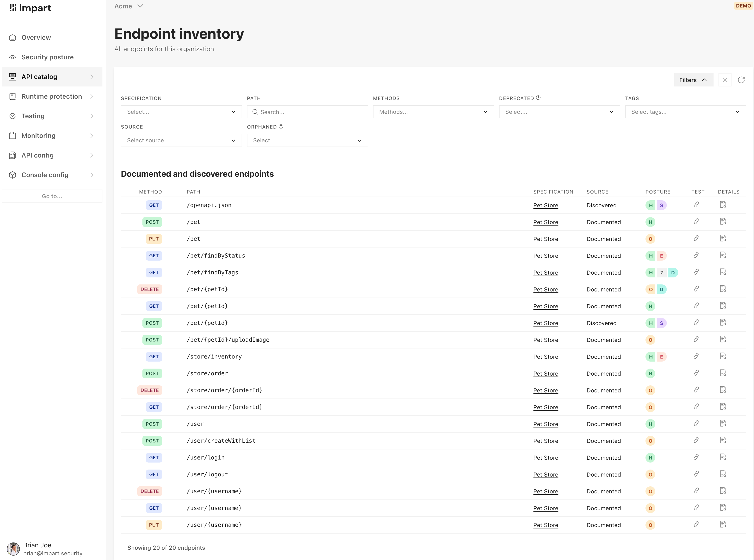Open the Pet Store spec for /pet/findByStatus
The height and width of the screenshot is (560, 754).
(x=545, y=256)
